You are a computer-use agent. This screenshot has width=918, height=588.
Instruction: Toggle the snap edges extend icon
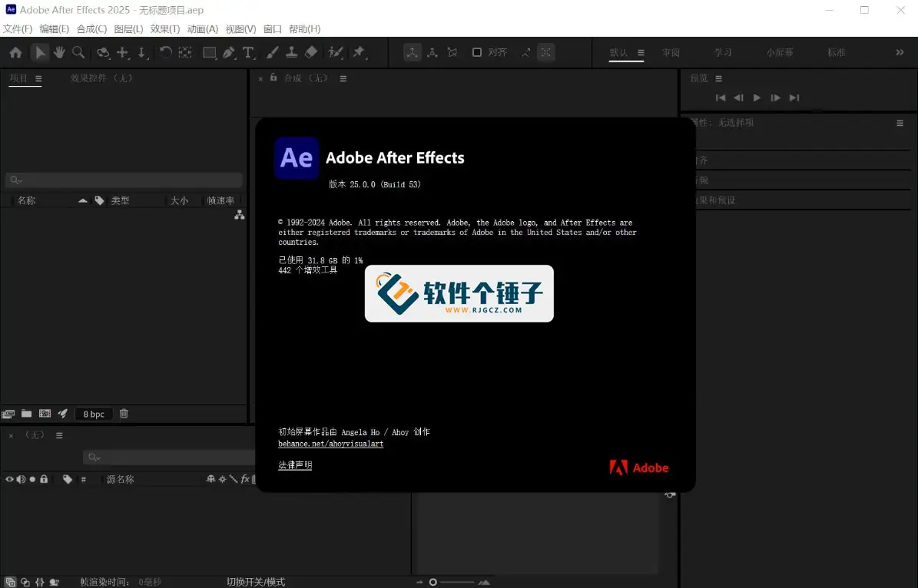pyautogui.click(x=525, y=53)
